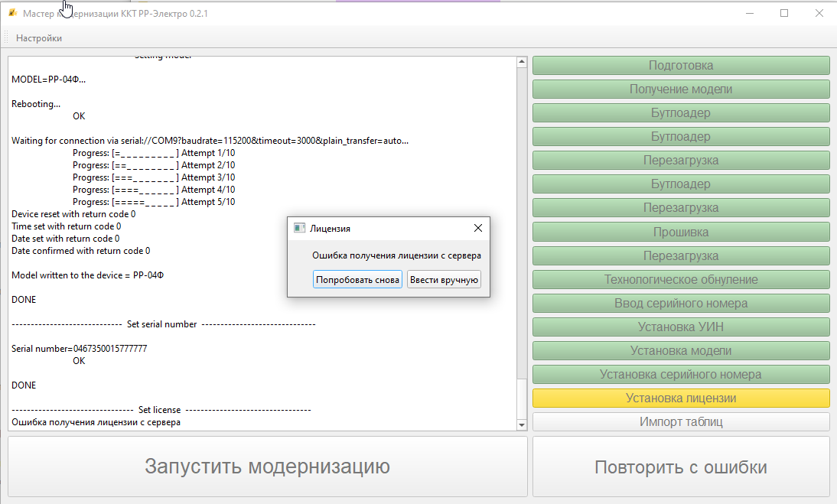Click the app icon in the title bar
The width and height of the screenshot is (837, 504).
point(12,14)
